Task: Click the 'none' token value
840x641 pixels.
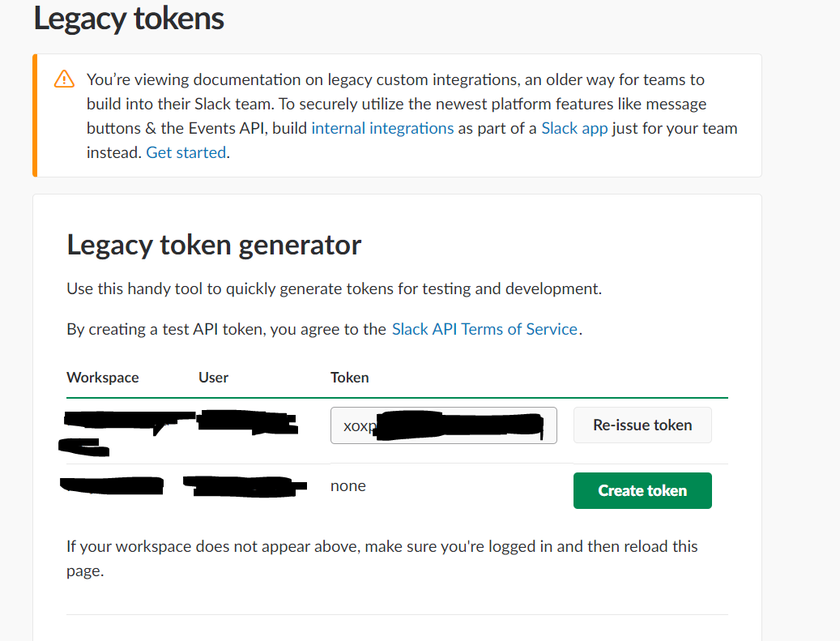Action: (348, 486)
